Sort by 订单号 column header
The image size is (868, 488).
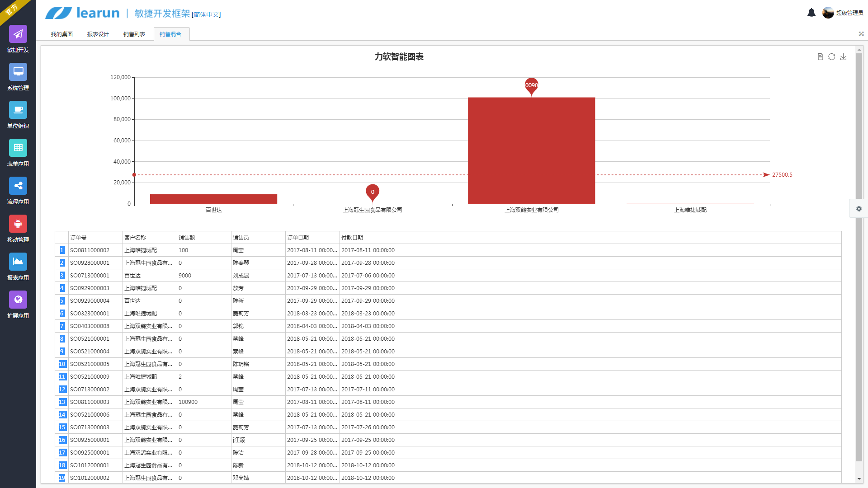click(95, 238)
